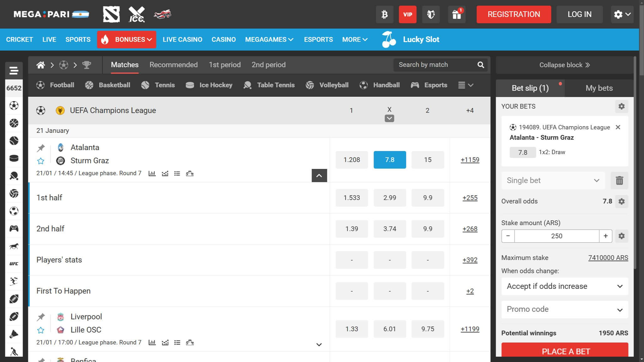Select basketball in left sidebar

pos(14,123)
